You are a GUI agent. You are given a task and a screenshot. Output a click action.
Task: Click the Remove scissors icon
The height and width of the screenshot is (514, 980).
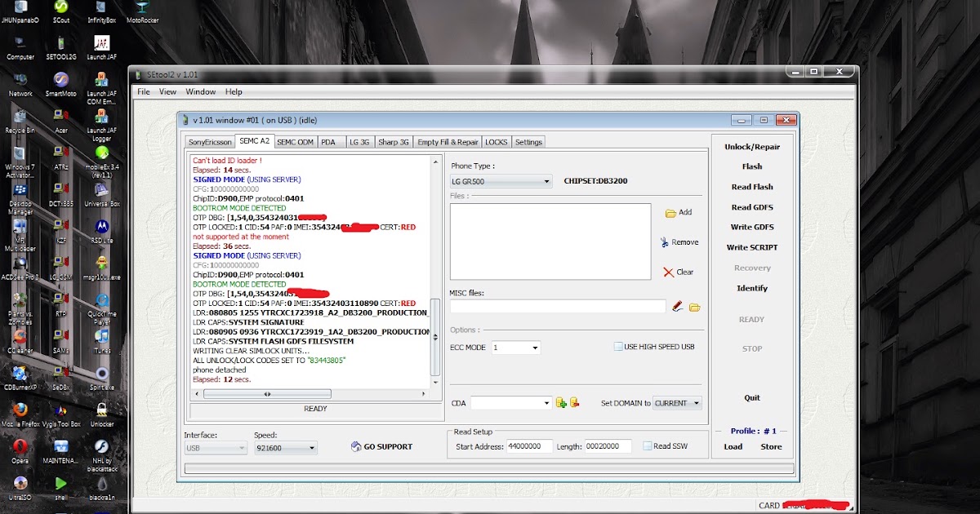coord(665,242)
